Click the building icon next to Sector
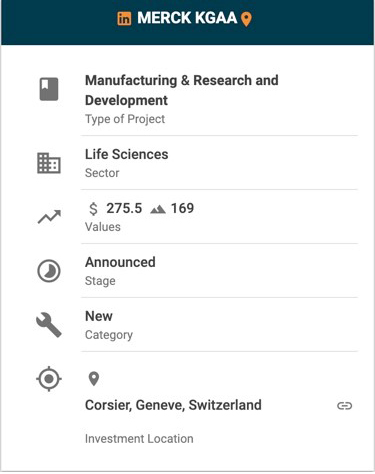Image resolution: width=375 pixels, height=474 pixels. 49,163
